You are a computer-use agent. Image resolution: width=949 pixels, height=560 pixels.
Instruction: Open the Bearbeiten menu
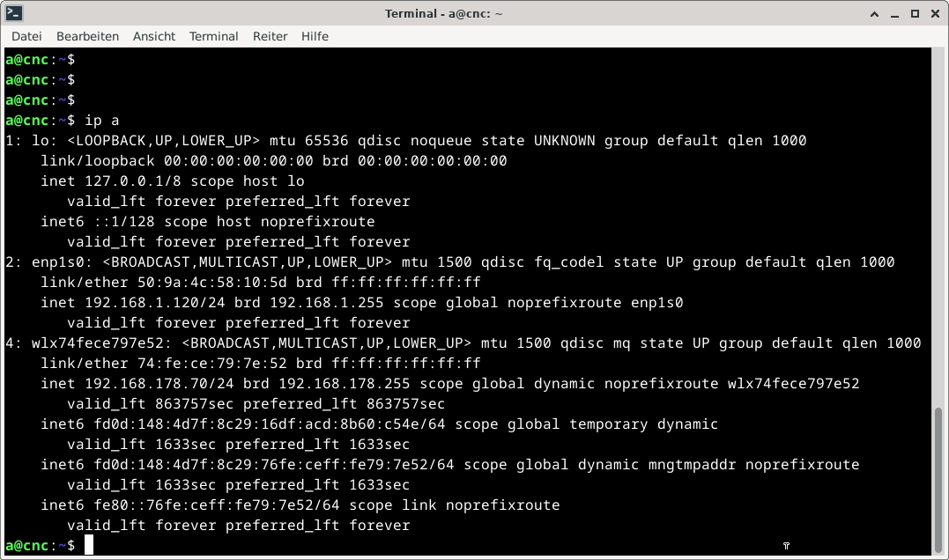click(x=88, y=36)
